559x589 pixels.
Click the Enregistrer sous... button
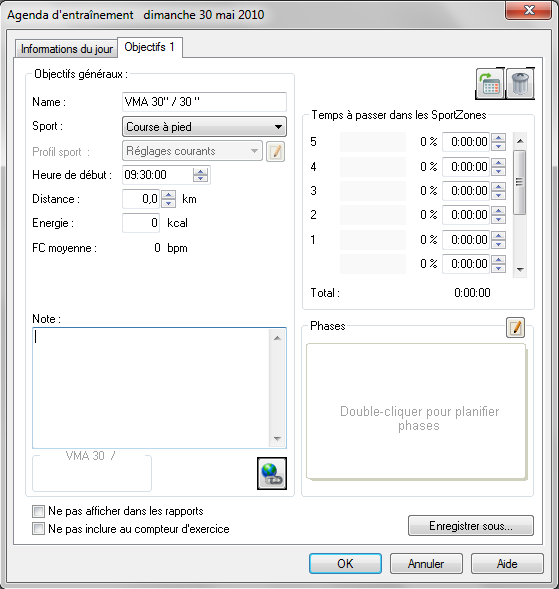pos(470,526)
